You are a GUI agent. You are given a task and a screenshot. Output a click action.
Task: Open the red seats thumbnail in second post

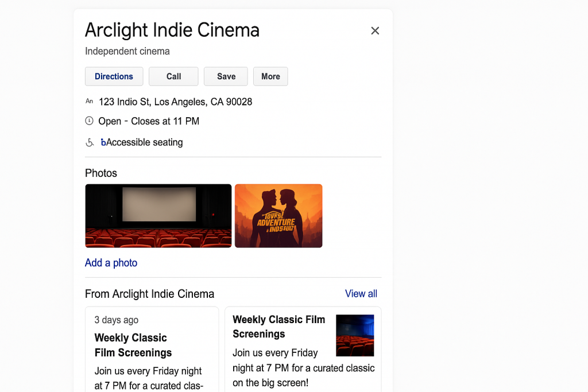355,335
